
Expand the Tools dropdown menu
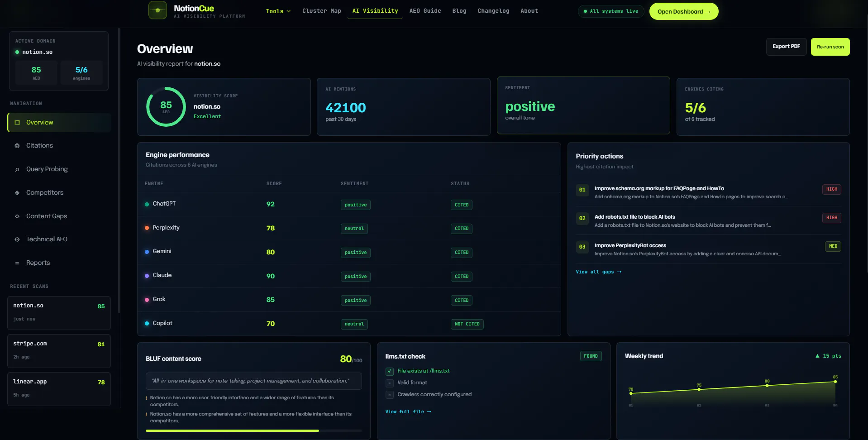278,11
